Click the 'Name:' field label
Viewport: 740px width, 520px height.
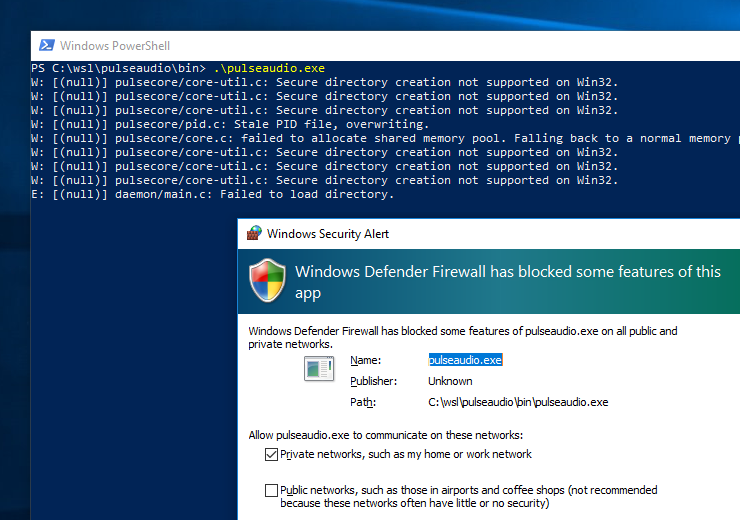pyautogui.click(x=366, y=359)
